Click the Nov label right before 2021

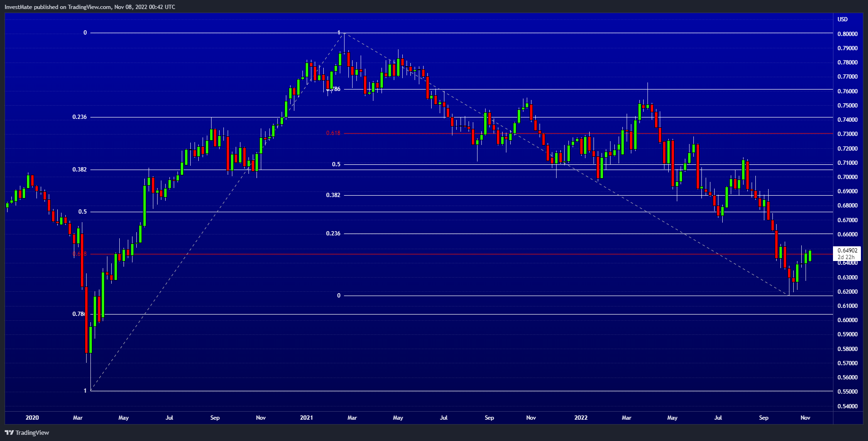coord(261,418)
